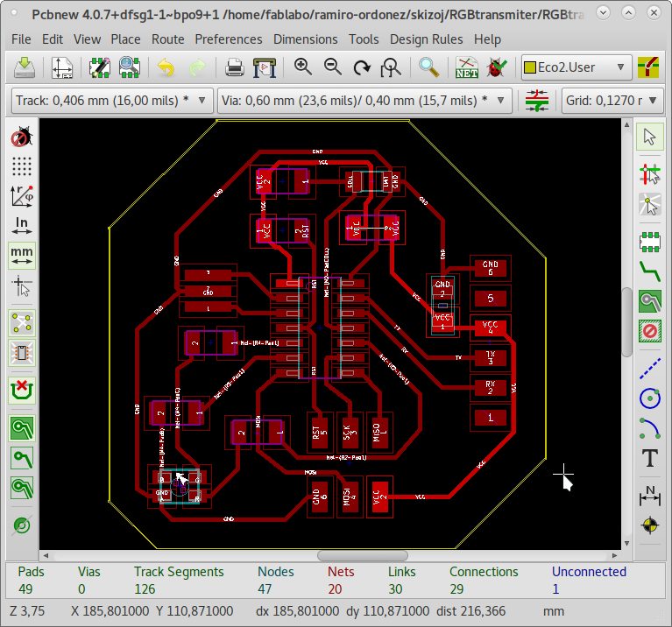Viewport: 672px width, 627px height.
Task: Open the Eco2.User layer dropdown
Action: point(577,67)
